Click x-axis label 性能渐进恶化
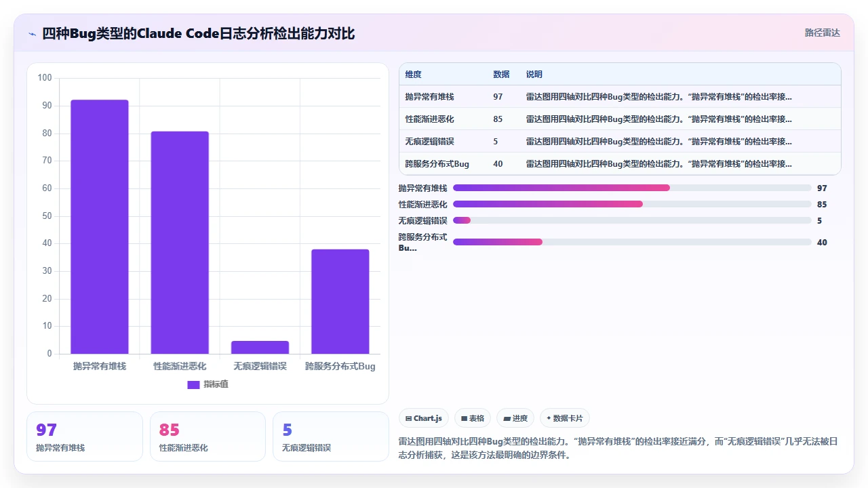This screenshot has height=488, width=868. pyautogui.click(x=180, y=366)
